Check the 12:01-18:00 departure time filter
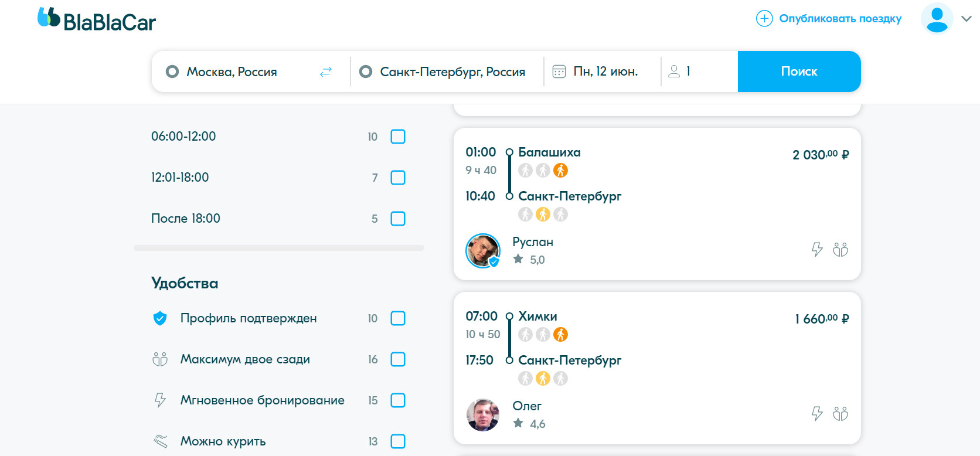The width and height of the screenshot is (980, 456). click(x=398, y=178)
